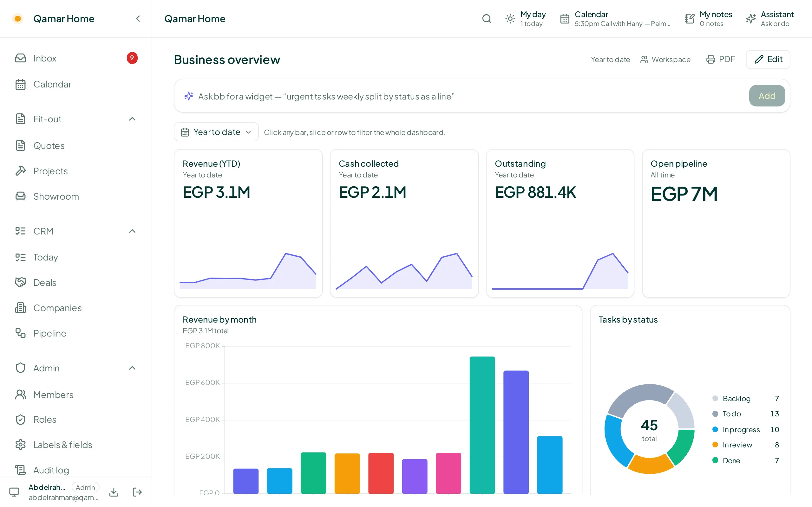812x507 pixels.
Task: Click the sign-out icon in sidebar footer
Action: pyautogui.click(x=137, y=492)
